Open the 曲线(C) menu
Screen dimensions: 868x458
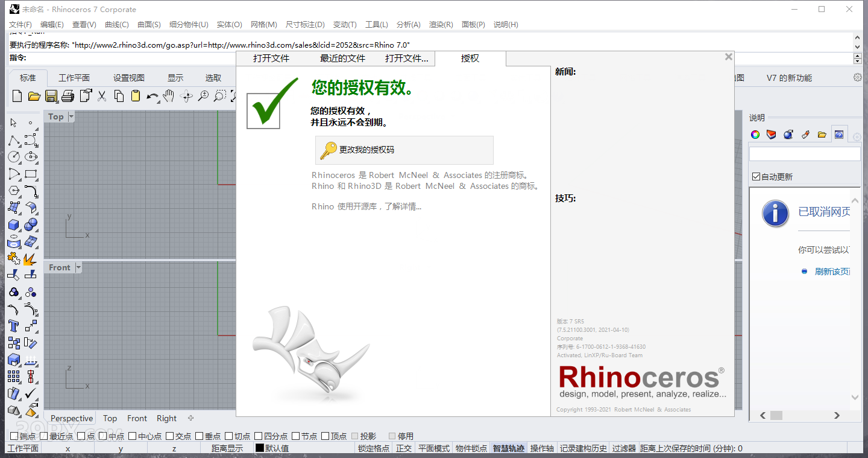[117, 24]
